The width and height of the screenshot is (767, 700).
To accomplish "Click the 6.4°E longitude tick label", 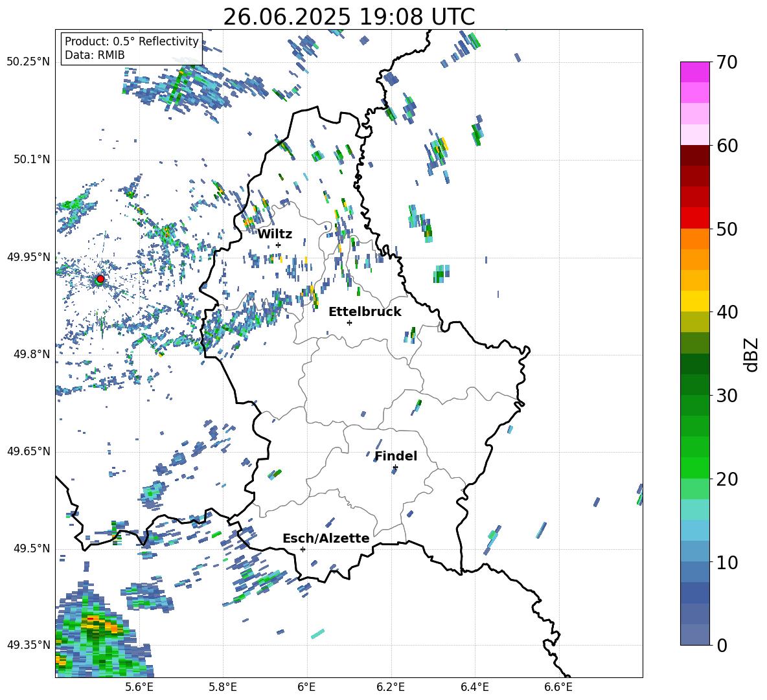I will (474, 687).
